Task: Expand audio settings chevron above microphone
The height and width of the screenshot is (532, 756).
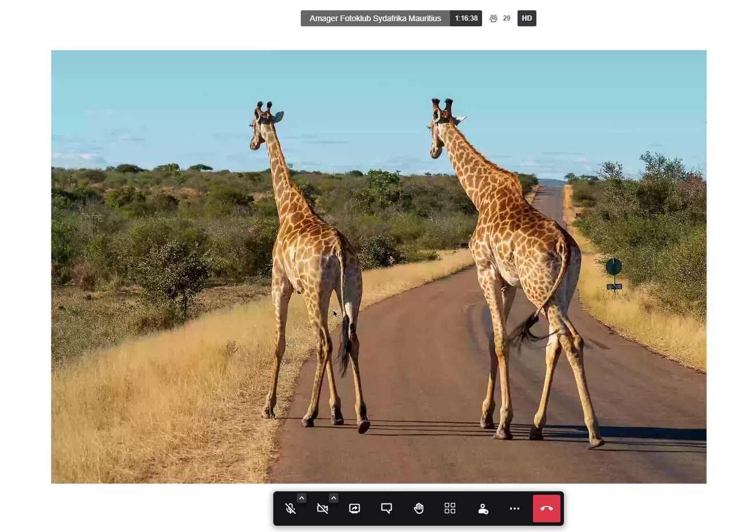Action: point(301,498)
